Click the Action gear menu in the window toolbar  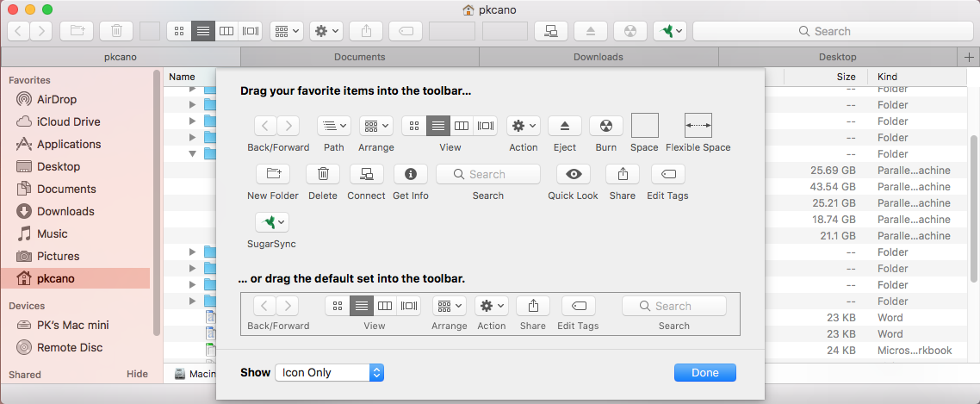[326, 31]
